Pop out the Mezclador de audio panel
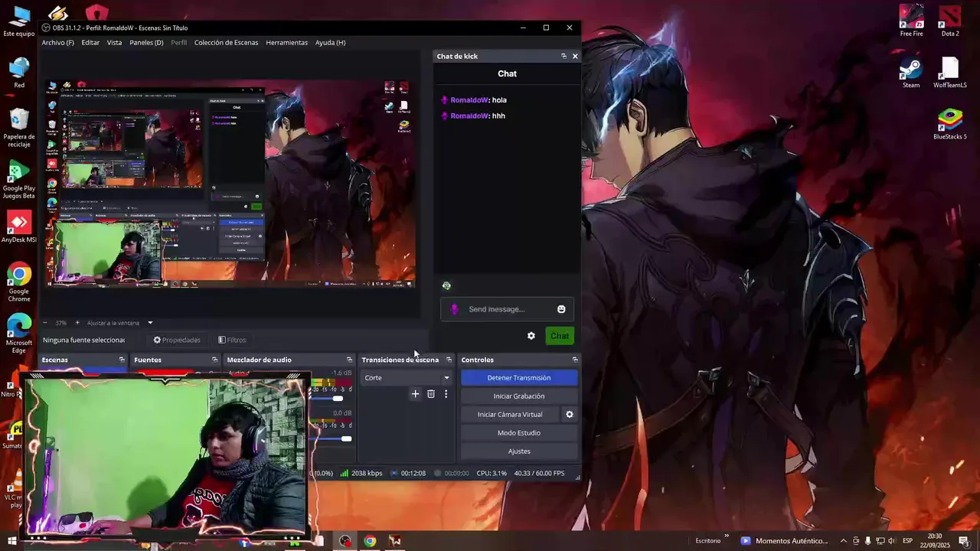Screen dimensions: 980x551 [349, 360]
